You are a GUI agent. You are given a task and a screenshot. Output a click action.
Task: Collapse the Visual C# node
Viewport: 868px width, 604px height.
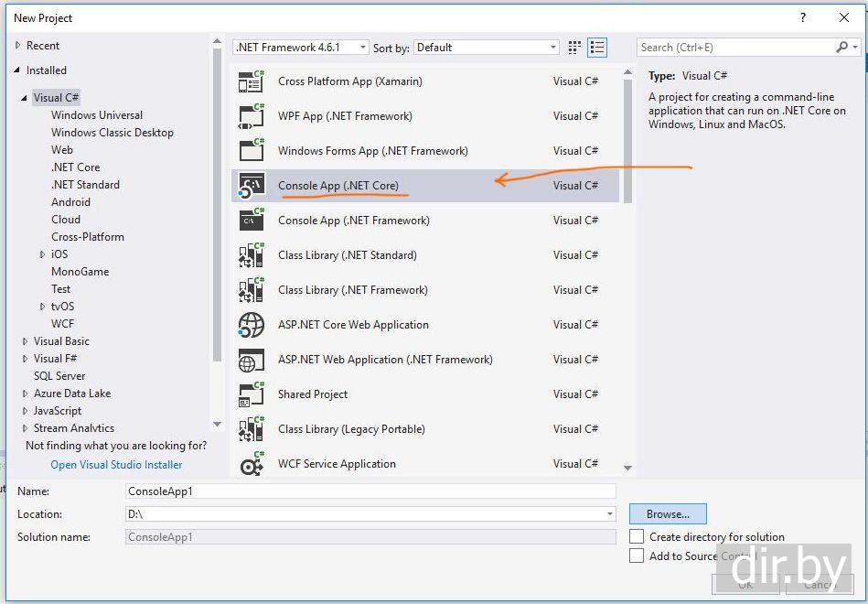click(25, 98)
